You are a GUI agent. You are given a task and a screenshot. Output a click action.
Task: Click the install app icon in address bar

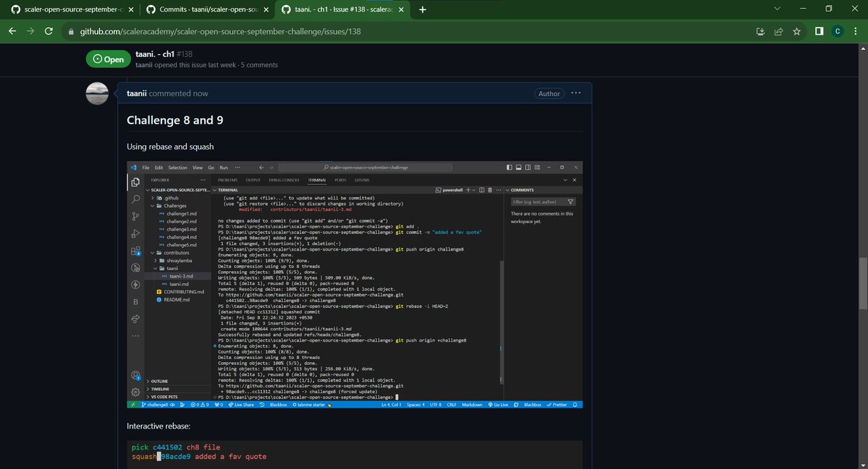click(x=760, y=32)
